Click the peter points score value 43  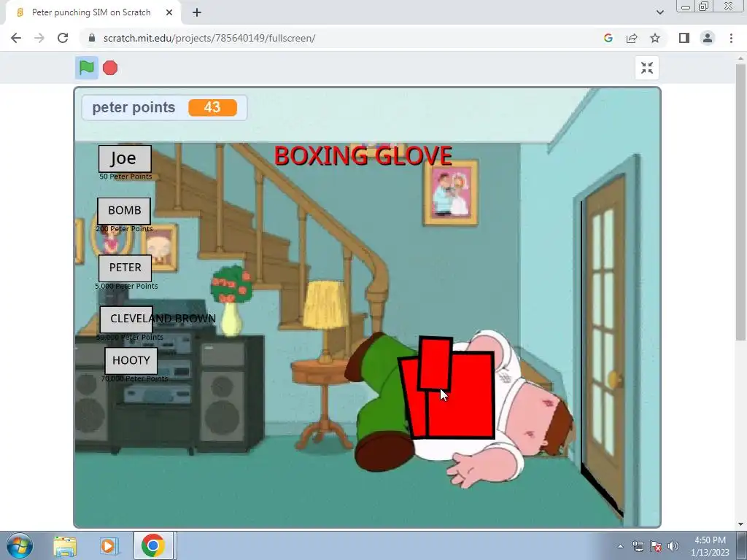click(x=212, y=108)
